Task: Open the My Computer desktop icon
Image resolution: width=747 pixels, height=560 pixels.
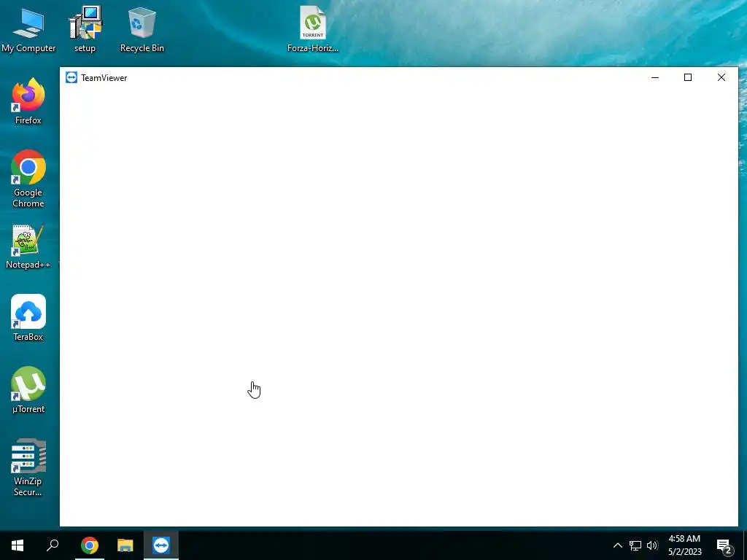Action: (28, 29)
